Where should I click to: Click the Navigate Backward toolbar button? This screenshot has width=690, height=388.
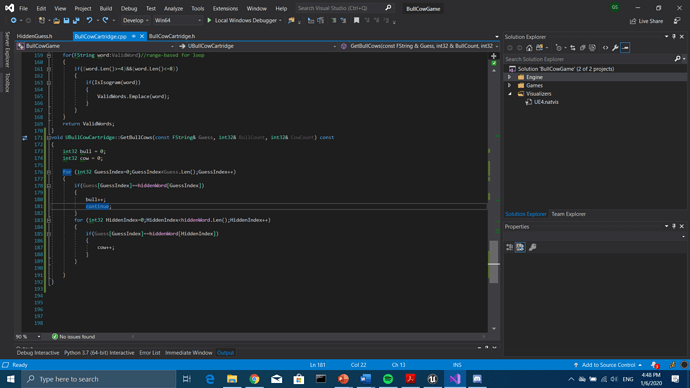(14, 20)
